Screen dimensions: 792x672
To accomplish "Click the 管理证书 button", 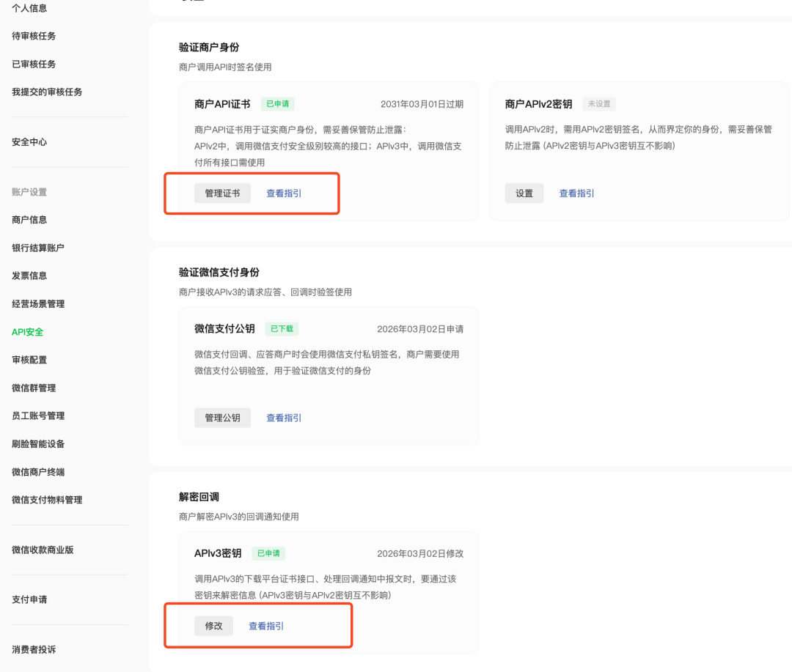I will coord(222,193).
